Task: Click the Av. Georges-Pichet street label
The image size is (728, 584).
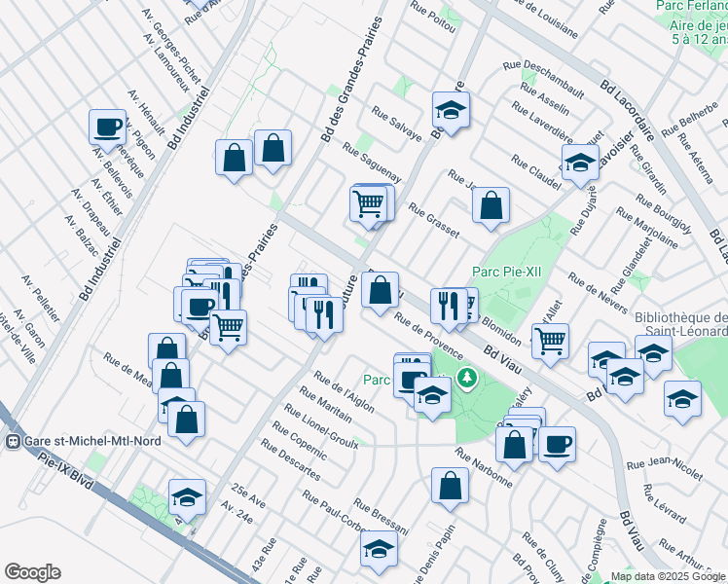Action: 172,46
